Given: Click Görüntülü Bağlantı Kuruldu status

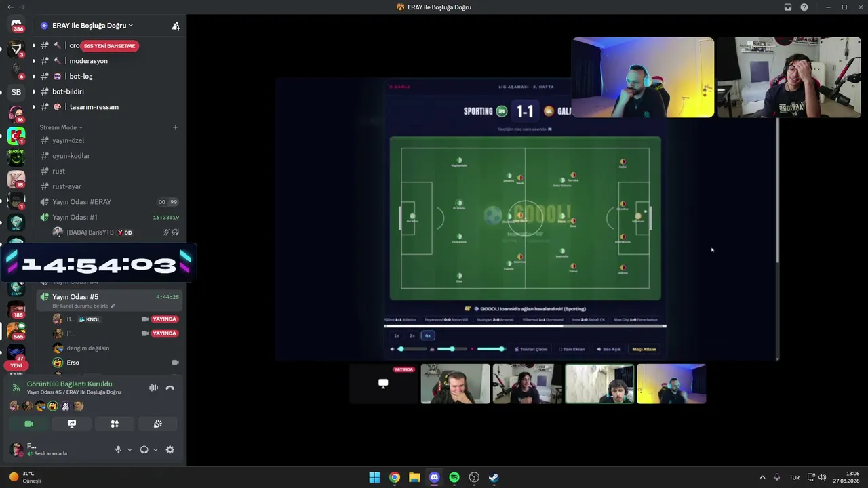Looking at the screenshot, I should (70, 384).
